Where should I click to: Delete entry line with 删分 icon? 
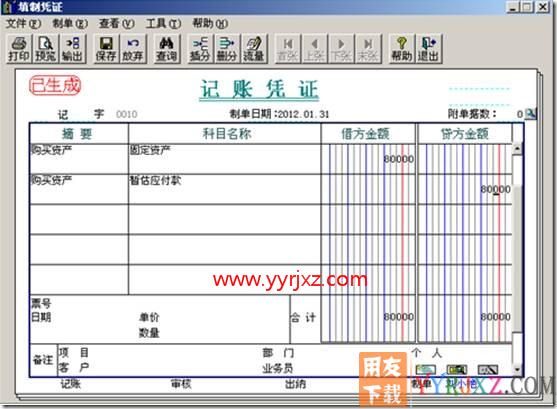[x=227, y=49]
